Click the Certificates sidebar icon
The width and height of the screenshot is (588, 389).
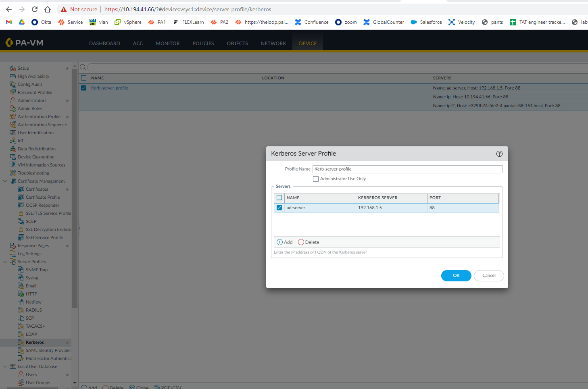click(21, 189)
